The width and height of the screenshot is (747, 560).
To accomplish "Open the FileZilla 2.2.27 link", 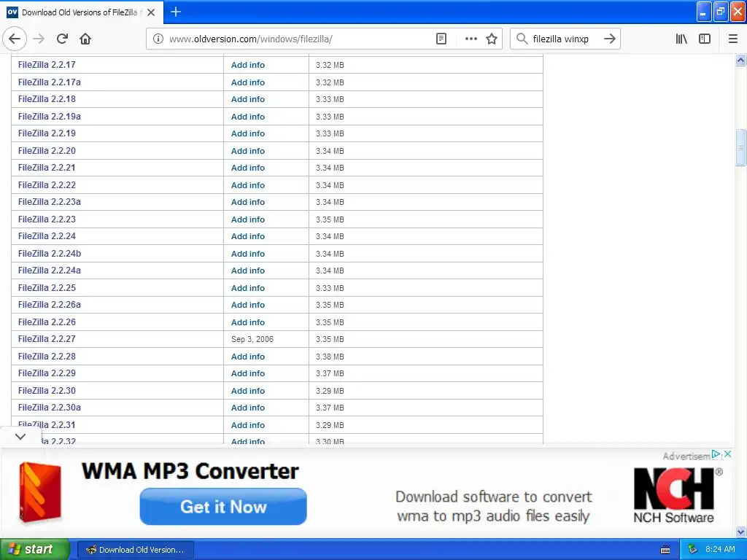I will click(x=47, y=339).
